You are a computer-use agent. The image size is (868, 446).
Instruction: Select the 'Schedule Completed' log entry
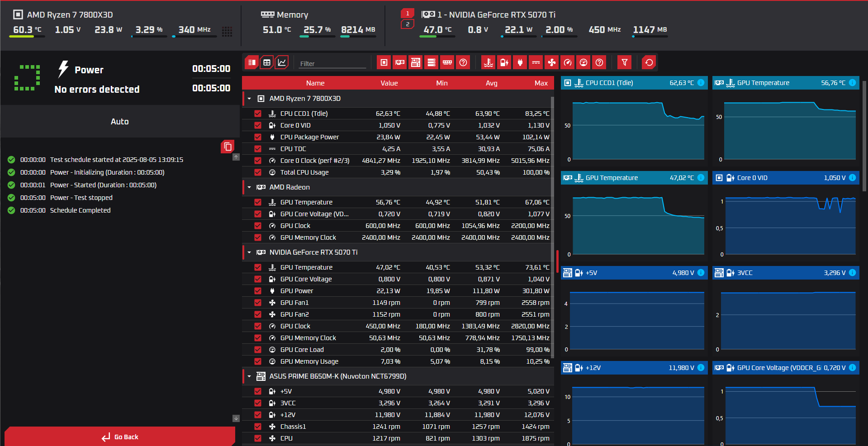80,210
